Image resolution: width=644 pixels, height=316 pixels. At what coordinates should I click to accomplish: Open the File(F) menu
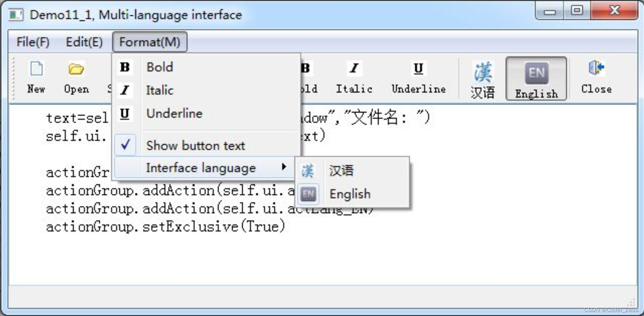click(33, 42)
